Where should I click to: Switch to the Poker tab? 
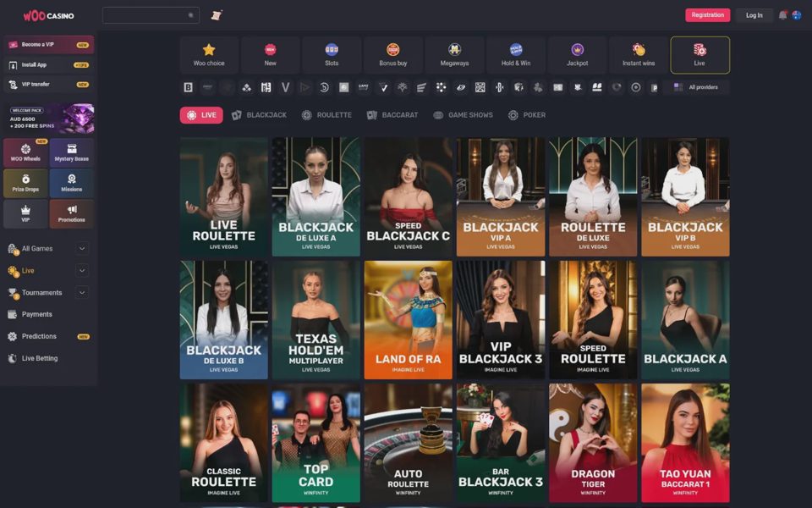(527, 115)
